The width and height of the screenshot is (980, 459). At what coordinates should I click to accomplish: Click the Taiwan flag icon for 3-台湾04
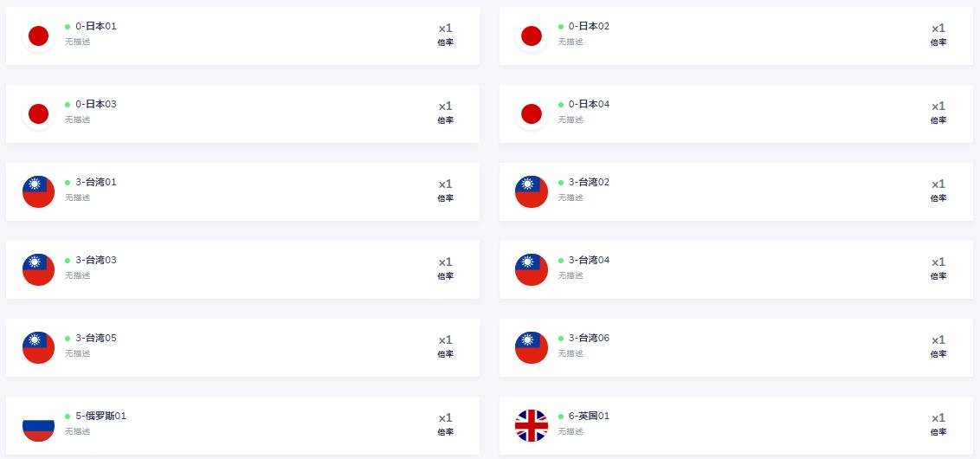pyautogui.click(x=532, y=269)
